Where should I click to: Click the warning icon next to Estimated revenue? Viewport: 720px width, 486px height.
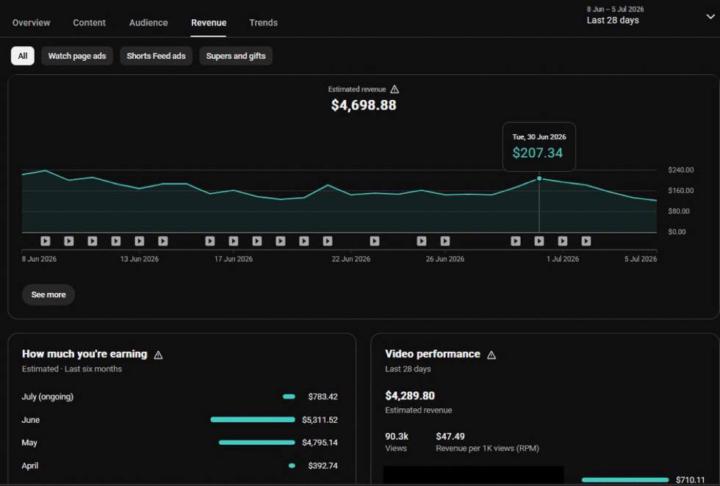pyautogui.click(x=394, y=89)
